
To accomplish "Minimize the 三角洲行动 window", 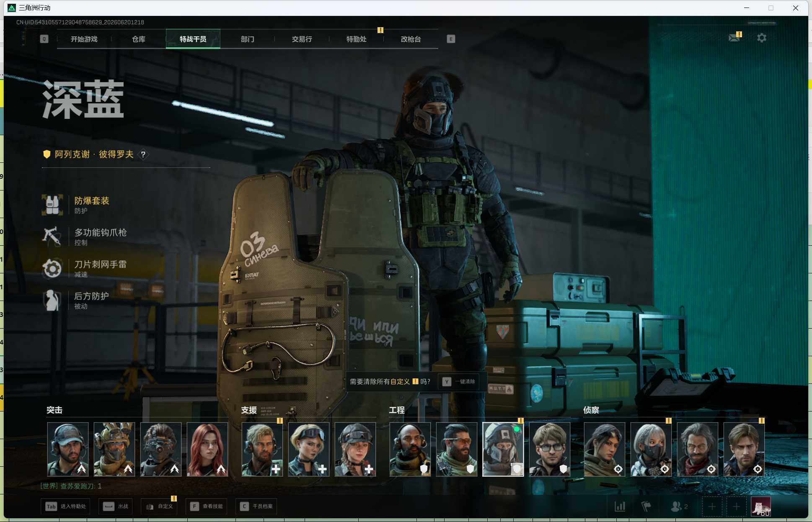I will (747, 8).
